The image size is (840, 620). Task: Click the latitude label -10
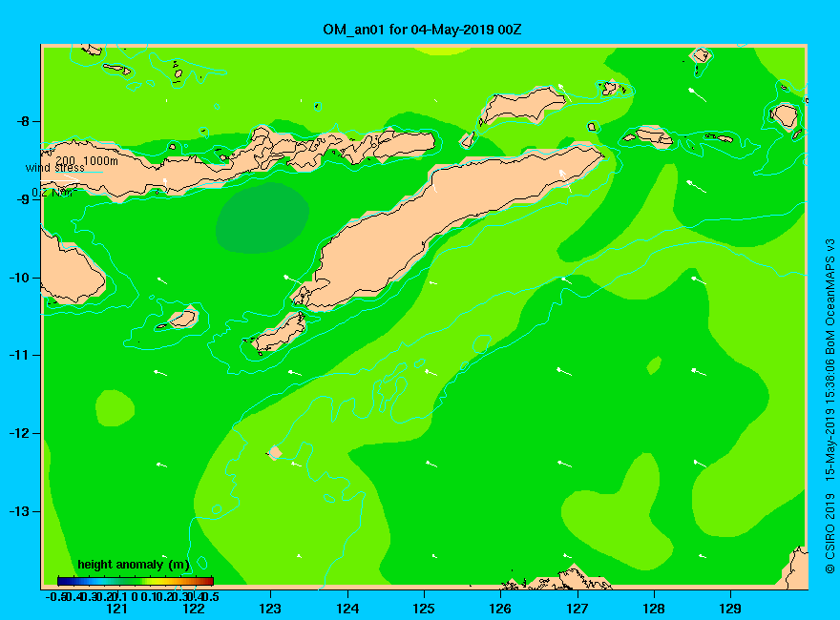pyautogui.click(x=20, y=278)
